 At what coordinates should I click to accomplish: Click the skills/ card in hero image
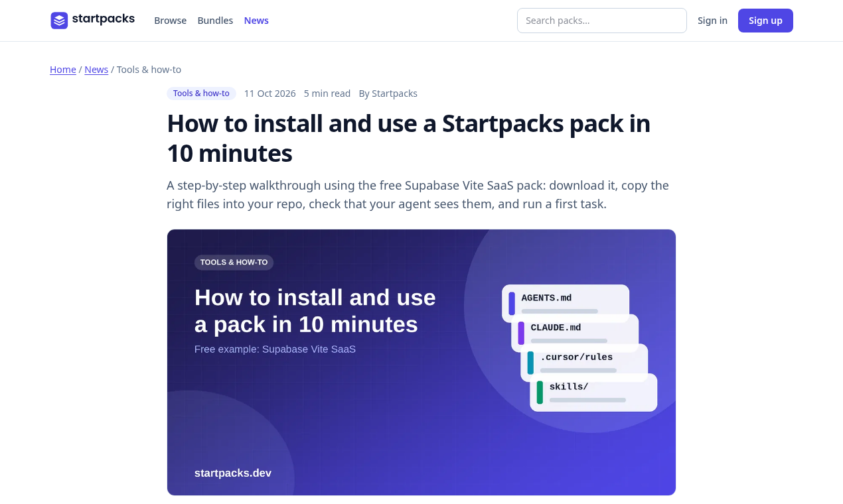pyautogui.click(x=593, y=392)
